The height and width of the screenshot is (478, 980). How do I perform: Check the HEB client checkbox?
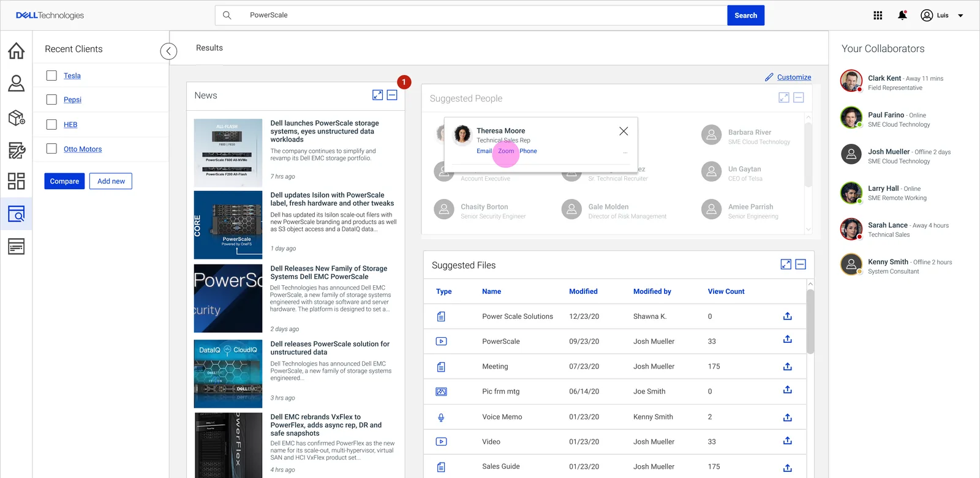pos(51,124)
